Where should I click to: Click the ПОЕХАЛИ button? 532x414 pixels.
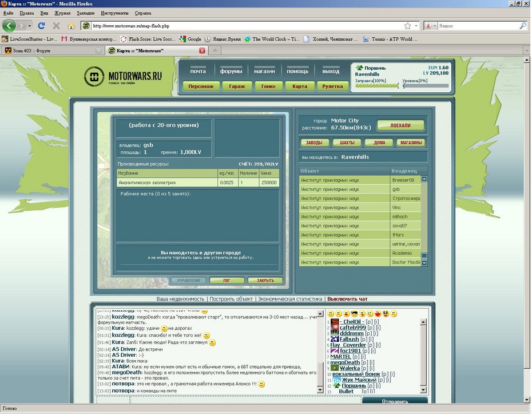[400, 125]
